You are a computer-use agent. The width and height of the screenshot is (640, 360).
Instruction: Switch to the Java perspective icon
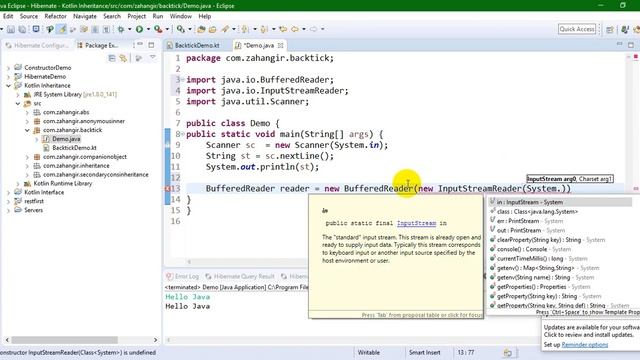(625, 29)
